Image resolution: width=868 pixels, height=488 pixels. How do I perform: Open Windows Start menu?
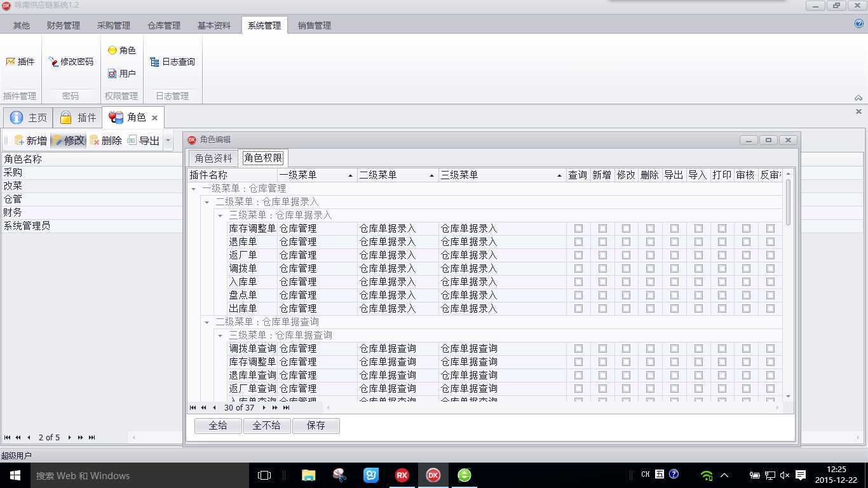(x=15, y=475)
